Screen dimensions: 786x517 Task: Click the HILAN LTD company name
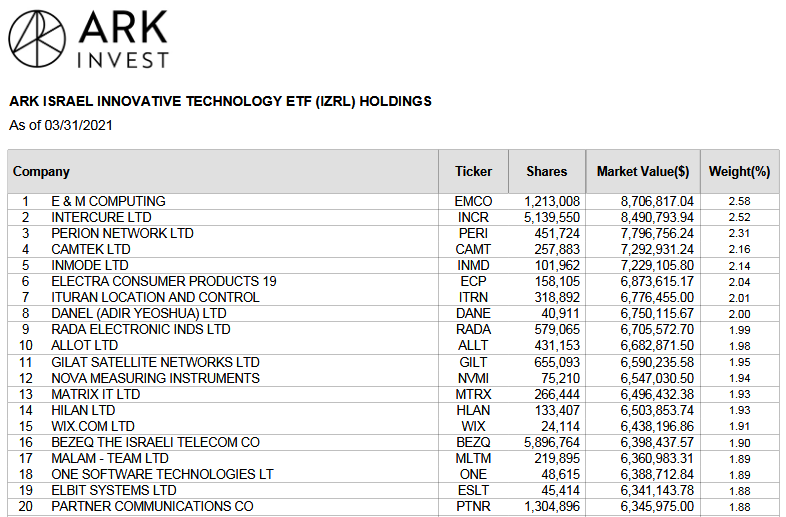[x=83, y=410]
